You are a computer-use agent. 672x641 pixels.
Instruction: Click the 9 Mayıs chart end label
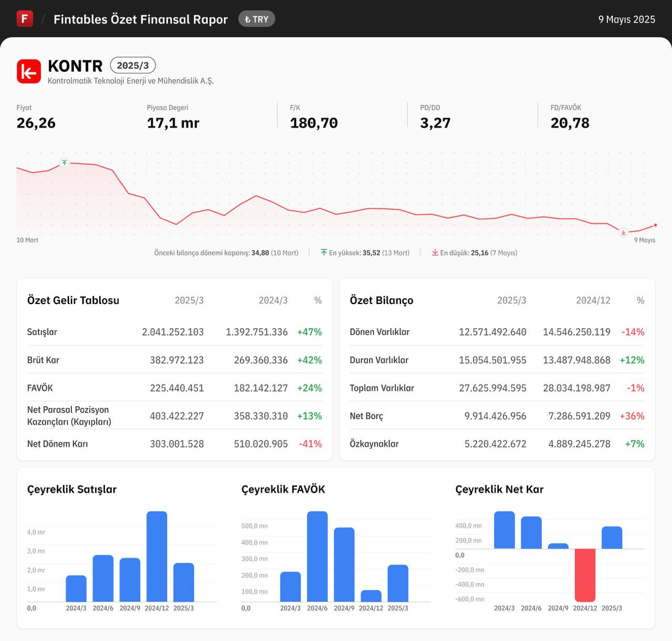click(x=645, y=240)
